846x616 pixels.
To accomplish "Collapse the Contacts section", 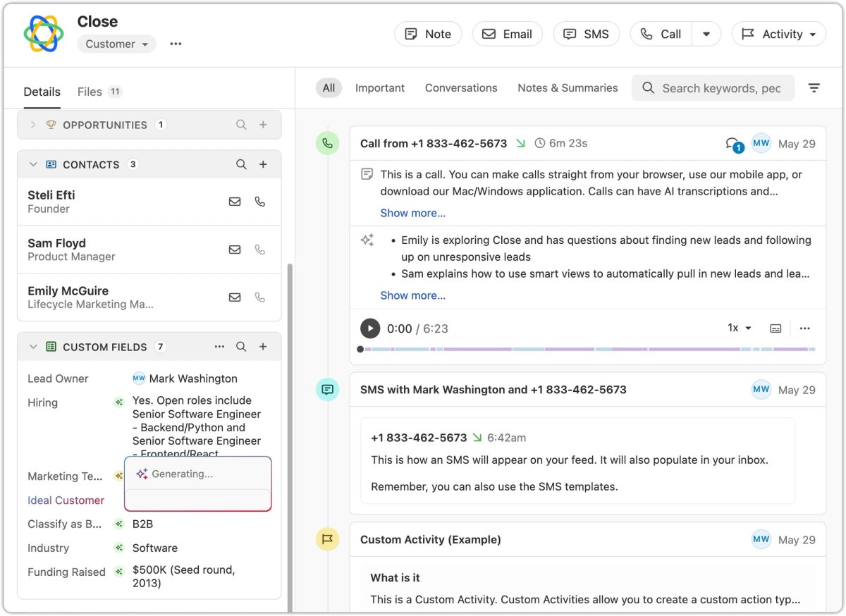I will (x=33, y=164).
